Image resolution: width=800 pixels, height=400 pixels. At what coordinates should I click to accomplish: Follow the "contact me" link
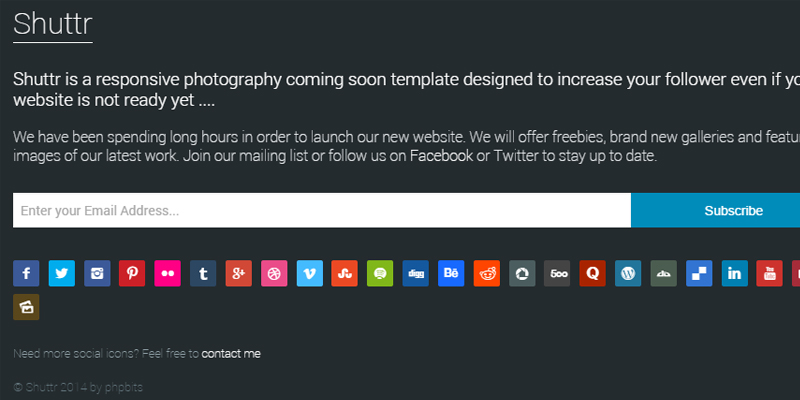click(x=231, y=354)
